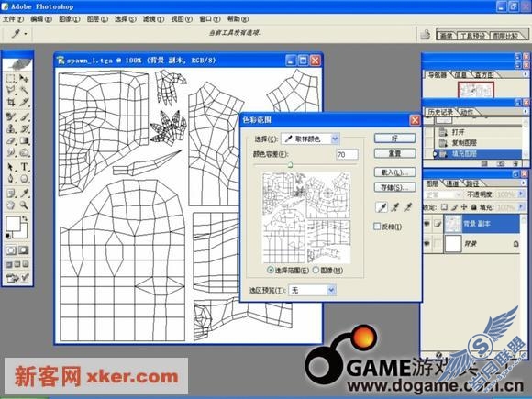Select the Zoom magnifier tool
Image resolution: width=532 pixels, height=399 pixels.
pos(24,205)
